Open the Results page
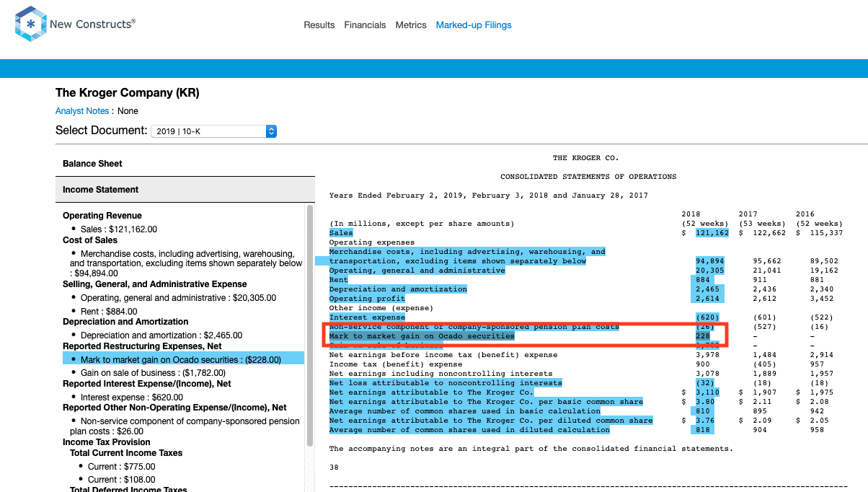Image resolution: width=868 pixels, height=492 pixels. click(x=319, y=25)
